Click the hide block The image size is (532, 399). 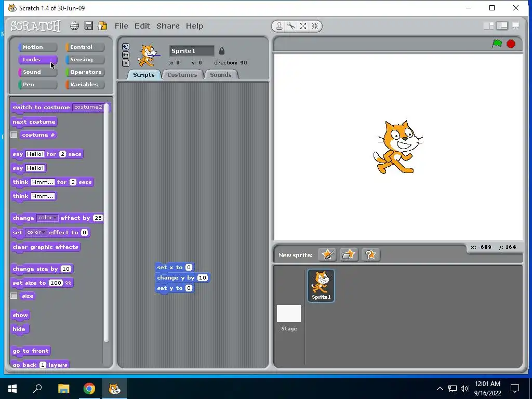pyautogui.click(x=19, y=329)
